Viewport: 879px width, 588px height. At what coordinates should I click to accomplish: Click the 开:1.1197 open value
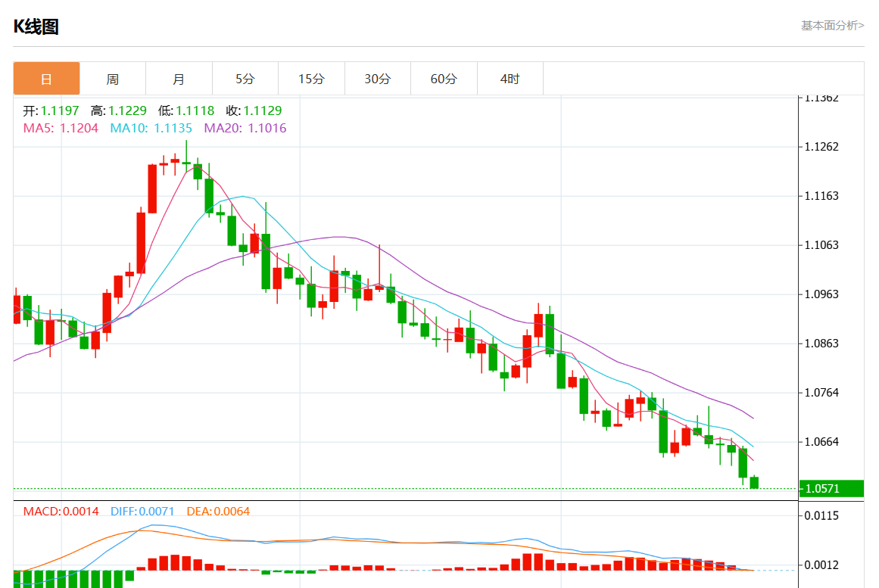[51, 110]
